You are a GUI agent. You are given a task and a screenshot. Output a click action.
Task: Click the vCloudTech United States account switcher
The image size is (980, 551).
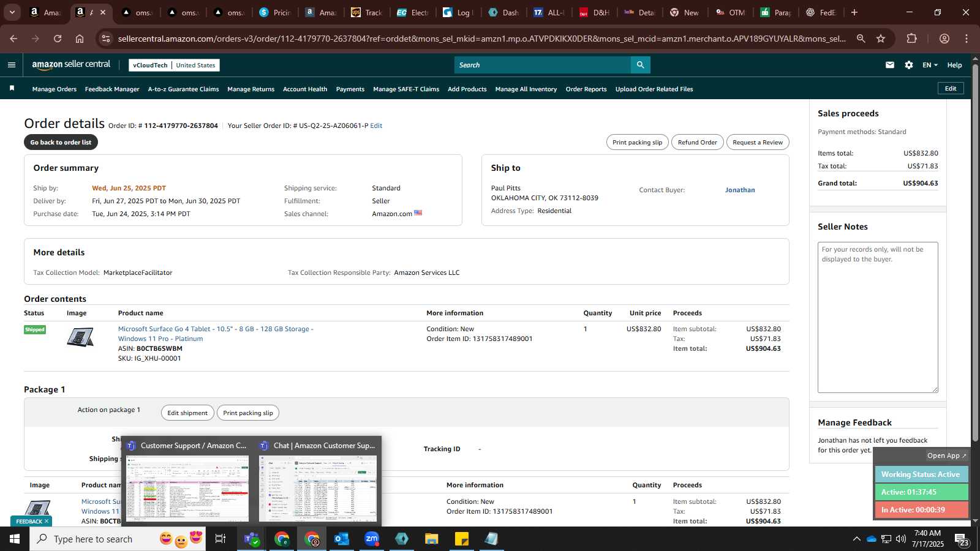(x=175, y=65)
